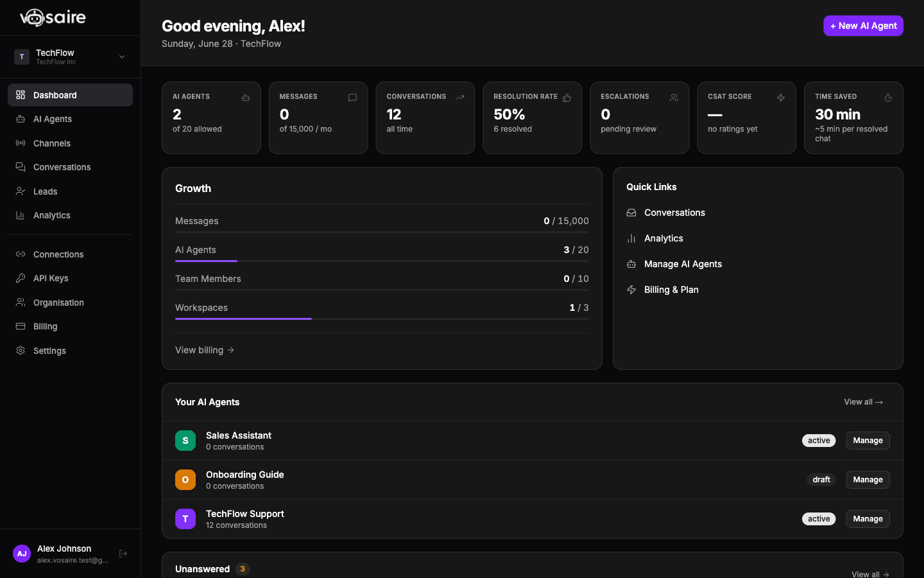
Task: Click the Onboarding Guide avatar icon
Action: pos(185,480)
